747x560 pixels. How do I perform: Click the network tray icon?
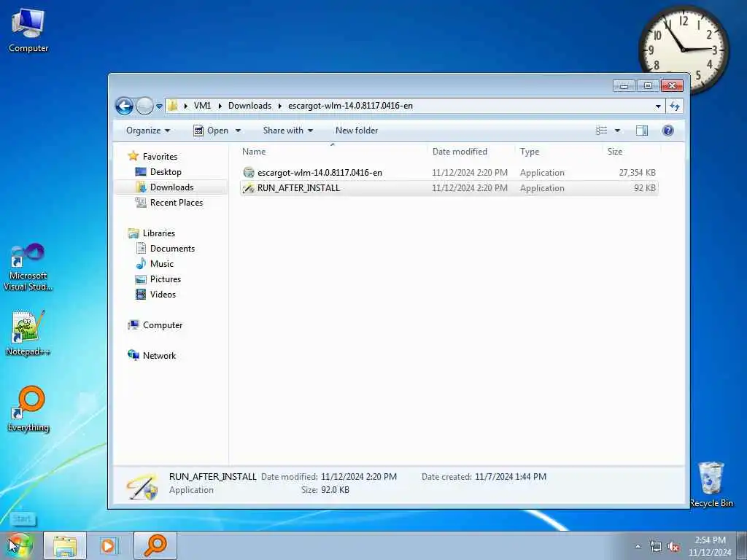[x=656, y=547]
